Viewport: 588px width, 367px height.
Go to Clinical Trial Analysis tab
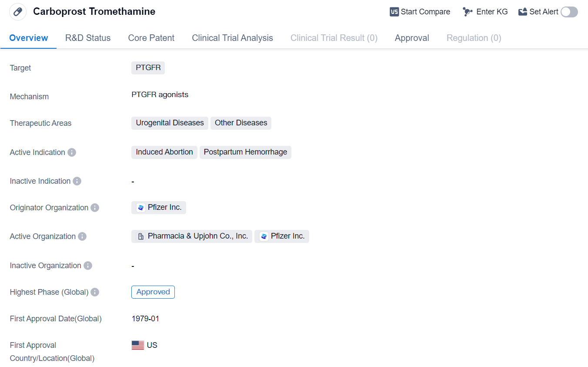(x=232, y=38)
